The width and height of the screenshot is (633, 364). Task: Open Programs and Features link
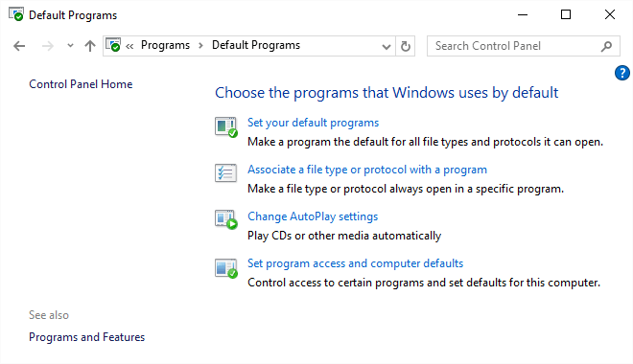(86, 337)
